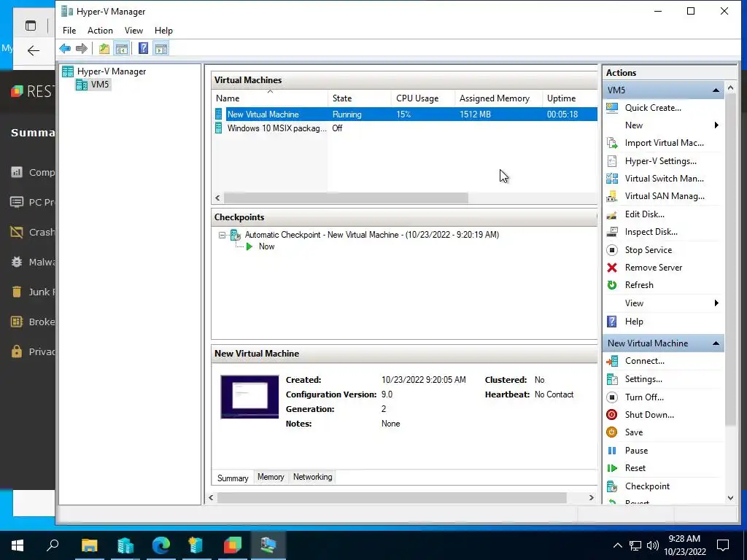Open the Action menu
747x560 pixels.
pos(100,31)
